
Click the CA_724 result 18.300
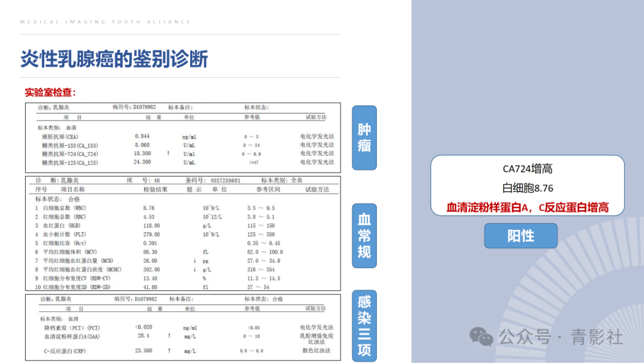point(143,153)
